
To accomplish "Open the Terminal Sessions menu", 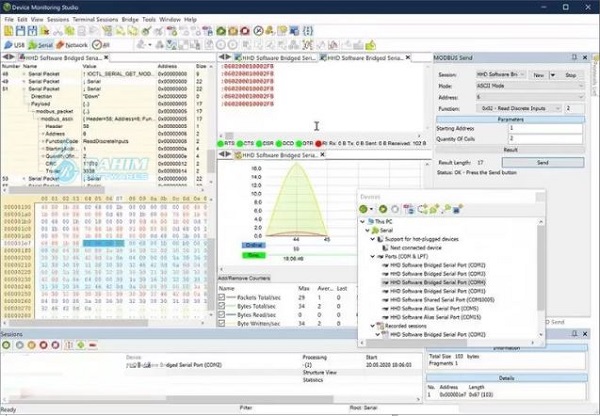I will point(95,19).
